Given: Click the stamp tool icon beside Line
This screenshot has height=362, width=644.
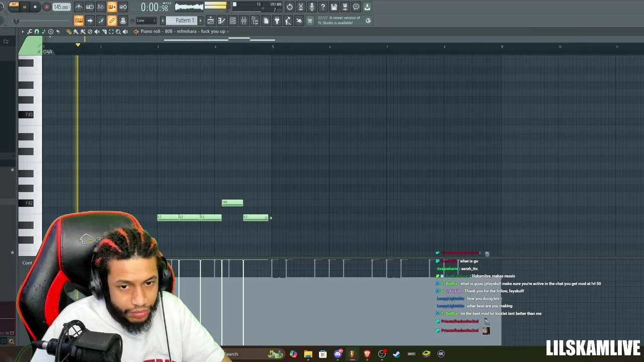Looking at the screenshot, I should click(x=123, y=21).
